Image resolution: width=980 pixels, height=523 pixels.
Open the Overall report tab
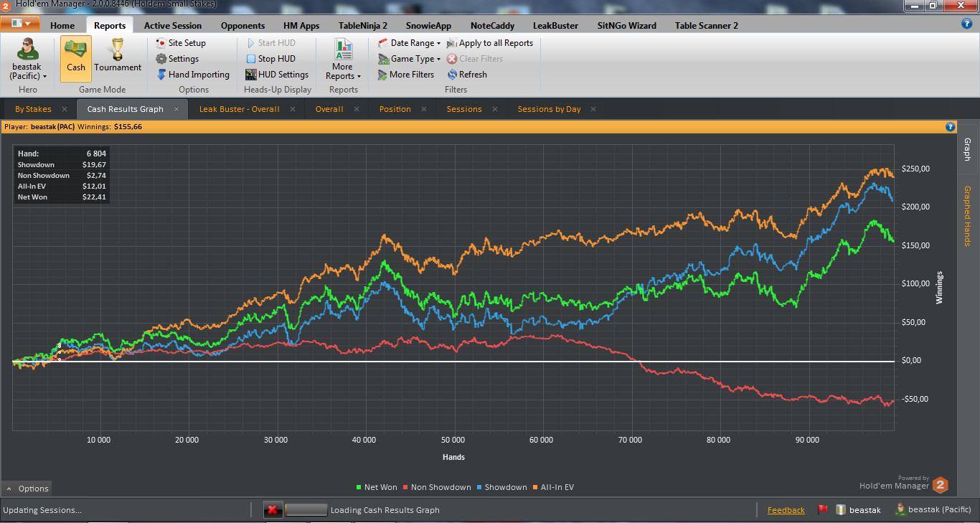point(329,109)
